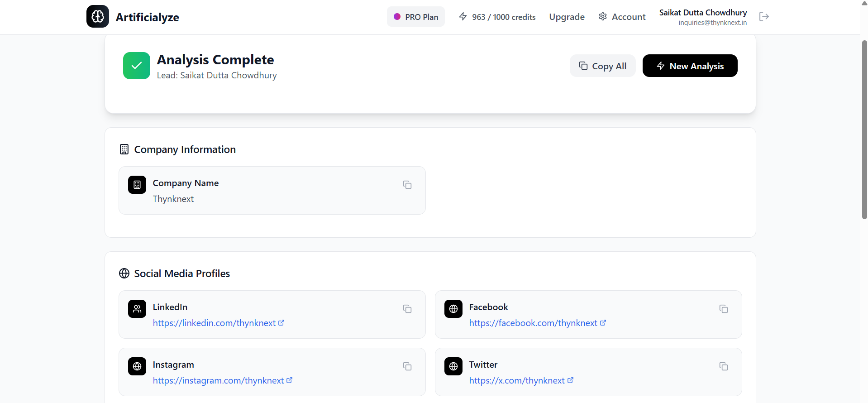Click the Company Name building icon
Image resolution: width=868 pixels, height=403 pixels.
[137, 185]
